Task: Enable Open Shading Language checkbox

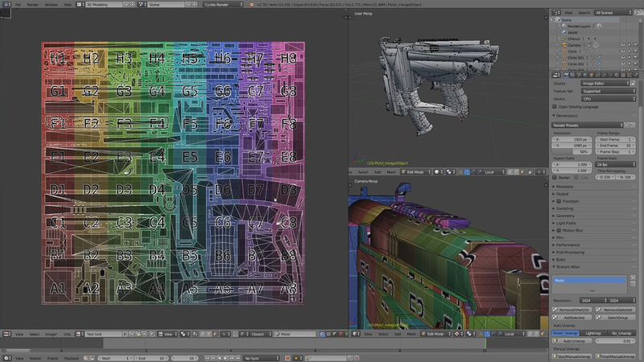Action: pos(556,106)
